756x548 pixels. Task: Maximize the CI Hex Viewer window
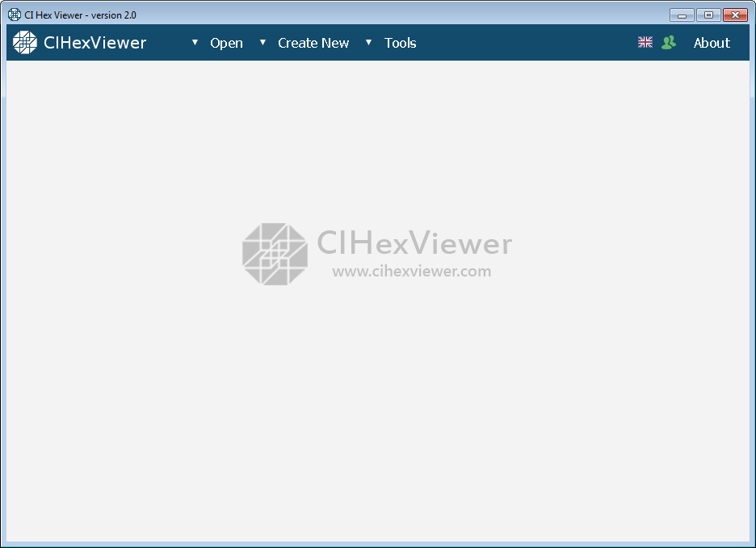coord(708,15)
